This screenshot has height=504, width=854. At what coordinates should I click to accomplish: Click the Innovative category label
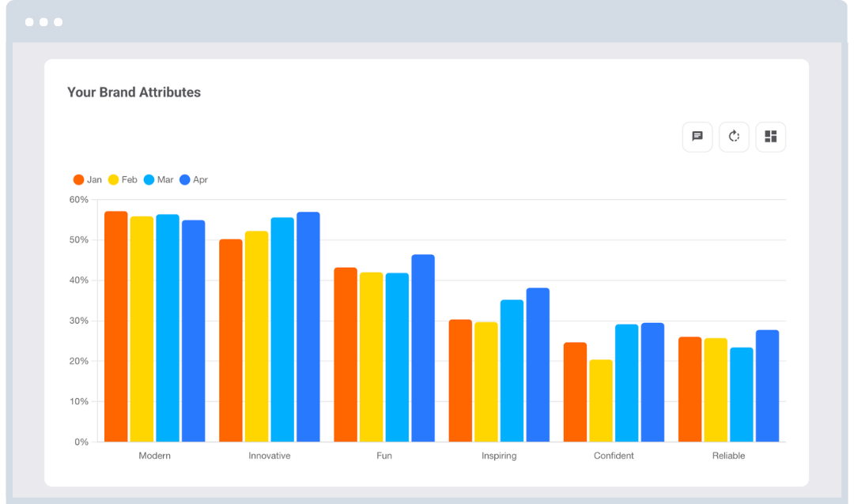click(270, 456)
